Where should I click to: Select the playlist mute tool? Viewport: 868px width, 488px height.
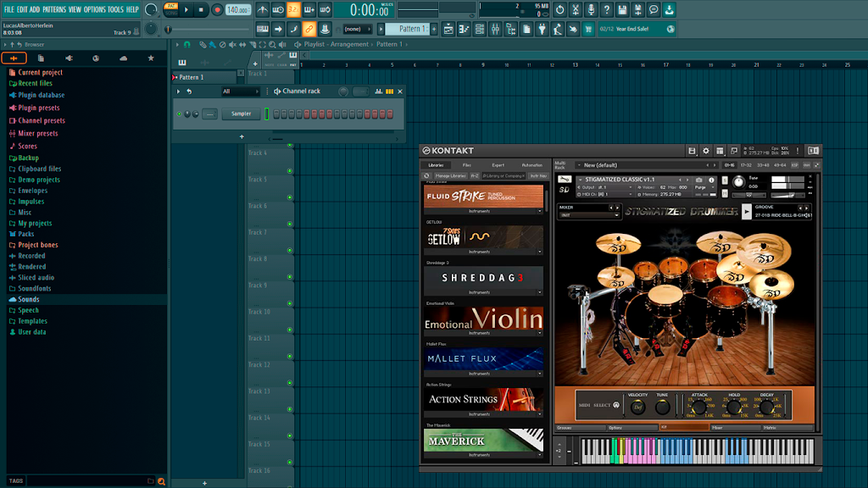[232, 44]
